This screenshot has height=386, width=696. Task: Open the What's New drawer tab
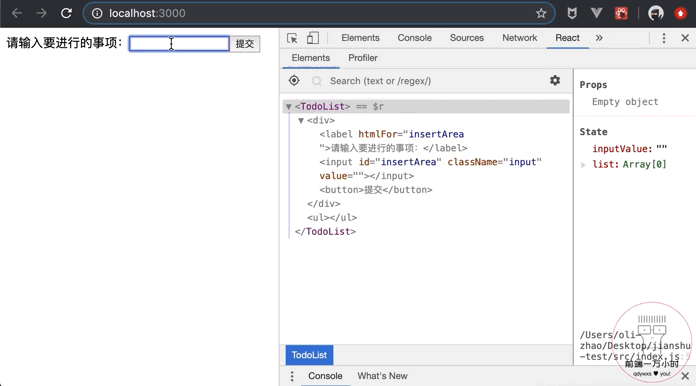382,376
